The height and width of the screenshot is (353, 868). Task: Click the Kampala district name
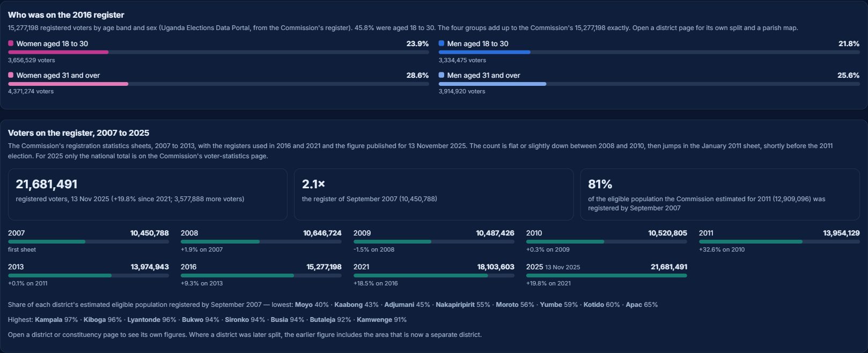click(49, 320)
